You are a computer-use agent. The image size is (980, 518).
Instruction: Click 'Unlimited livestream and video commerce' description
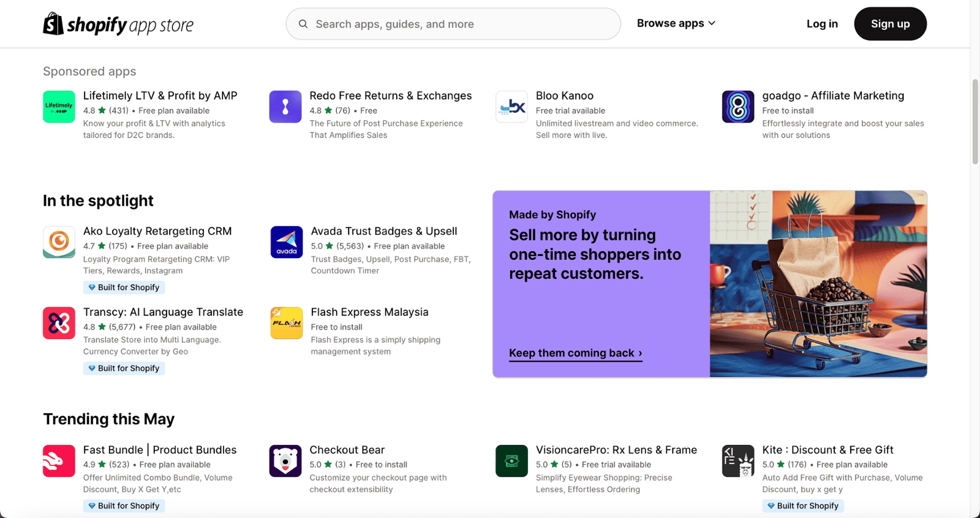[x=617, y=129]
